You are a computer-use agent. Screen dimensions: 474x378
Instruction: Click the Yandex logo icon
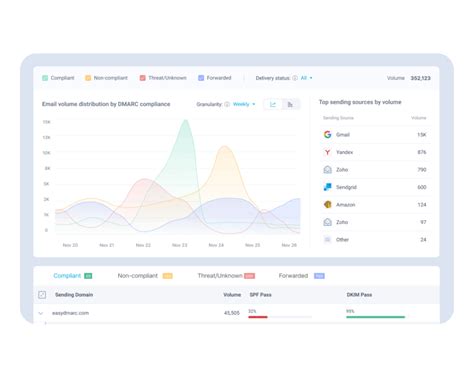click(328, 152)
